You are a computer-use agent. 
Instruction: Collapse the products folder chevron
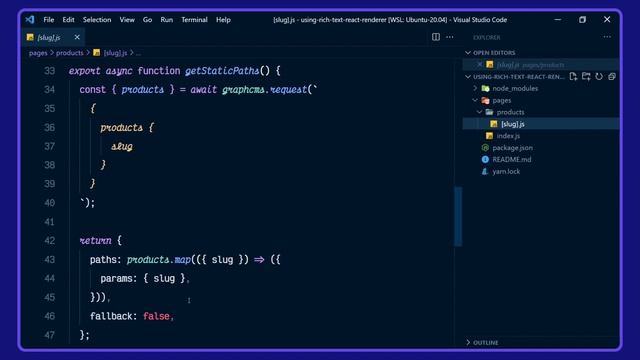(480, 112)
